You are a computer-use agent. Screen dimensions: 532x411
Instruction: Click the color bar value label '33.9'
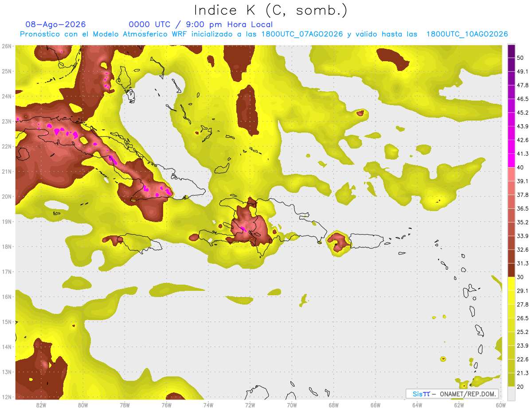pos(523,236)
